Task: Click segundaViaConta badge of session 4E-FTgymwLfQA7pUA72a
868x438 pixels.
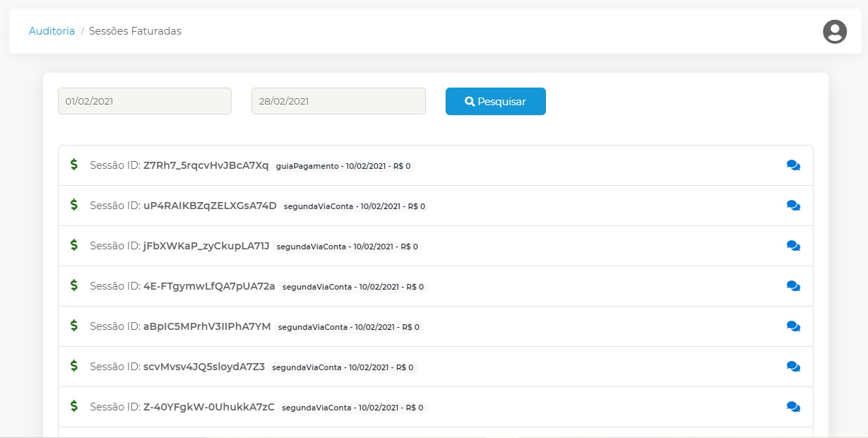Action: pyautogui.click(x=353, y=287)
